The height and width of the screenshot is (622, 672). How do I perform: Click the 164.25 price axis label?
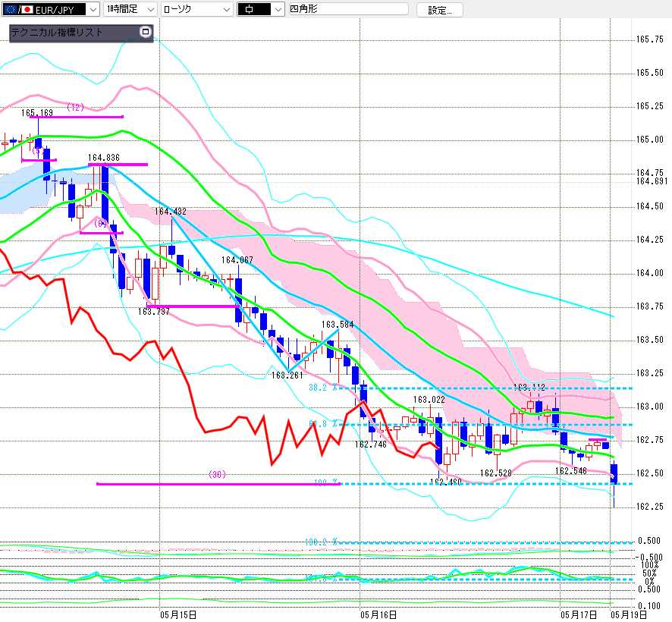[x=649, y=240]
